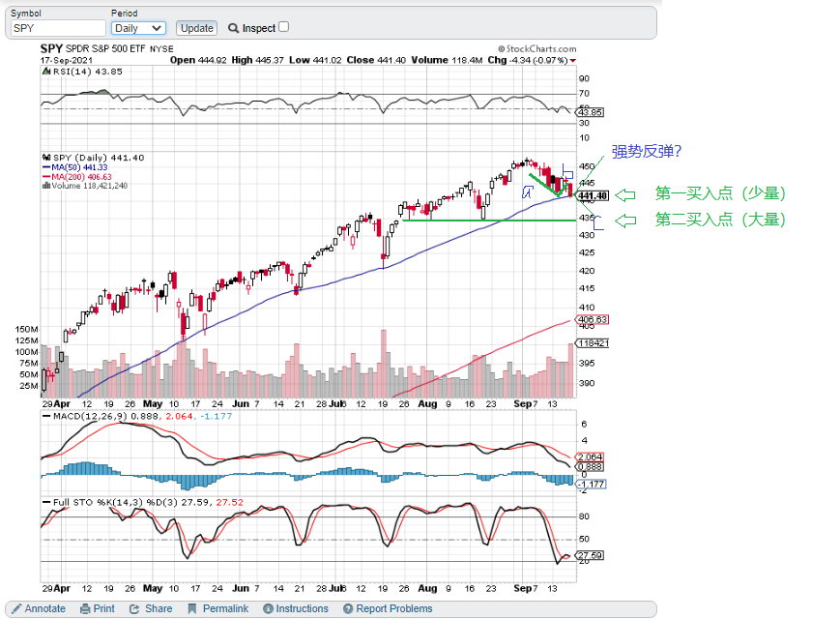Screen dimensions: 840x619
Task: Click the Print printer icon
Action: [85, 608]
